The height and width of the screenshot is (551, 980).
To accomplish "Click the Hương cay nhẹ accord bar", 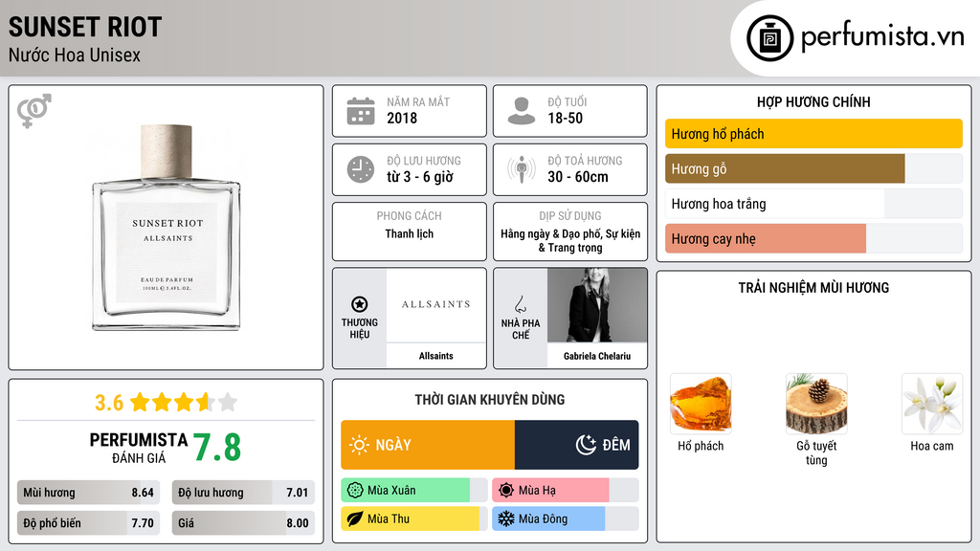I will point(813,238).
